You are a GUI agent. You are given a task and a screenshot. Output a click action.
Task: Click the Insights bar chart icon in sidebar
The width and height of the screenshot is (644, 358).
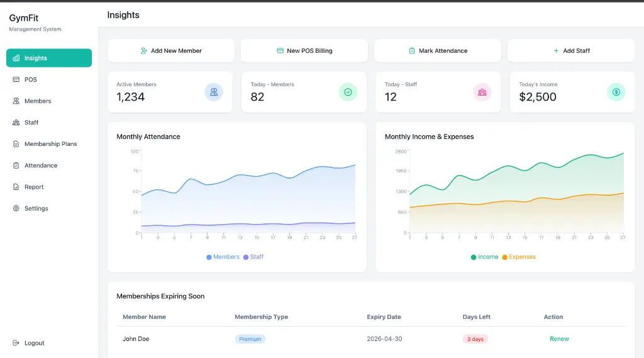(16, 58)
